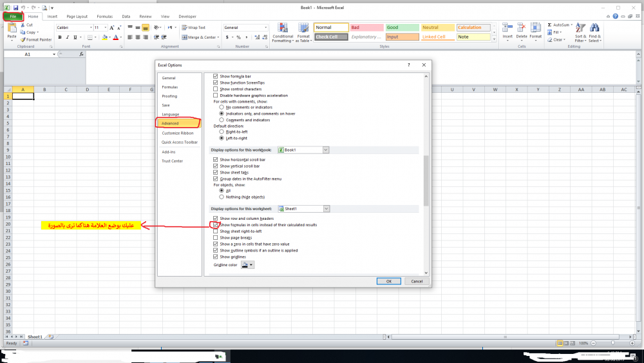Image resolution: width=644 pixels, height=363 pixels.
Task: Open Gridline color dropdown
Action: 248,265
